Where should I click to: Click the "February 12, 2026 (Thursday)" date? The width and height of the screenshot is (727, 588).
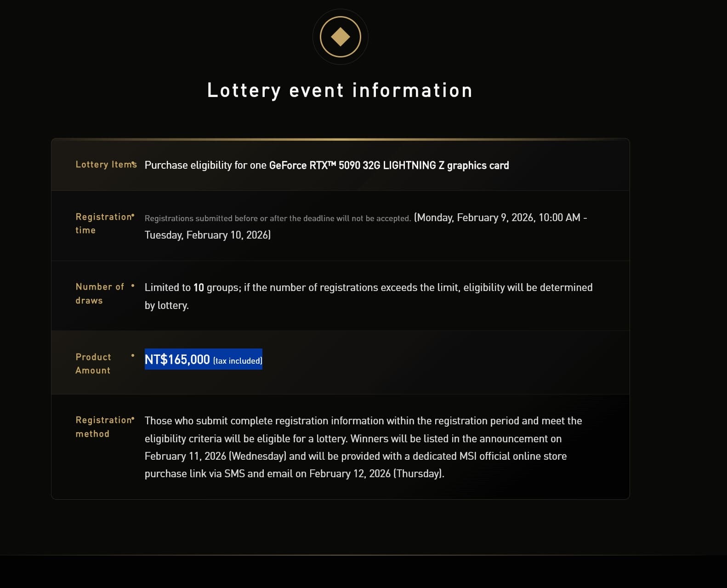376,474
